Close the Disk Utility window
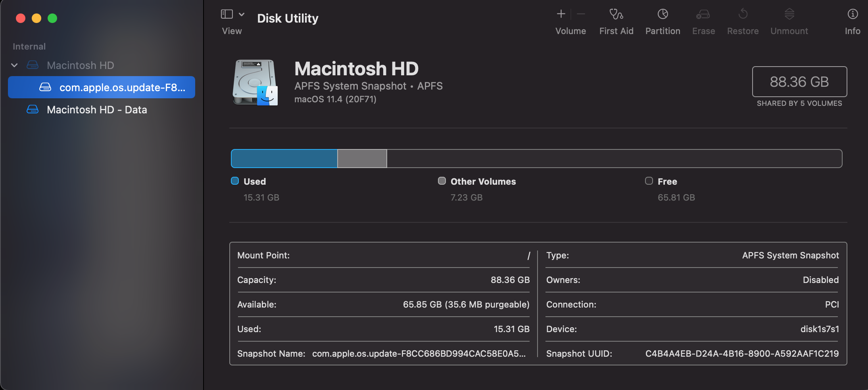The height and width of the screenshot is (390, 868). [x=21, y=18]
